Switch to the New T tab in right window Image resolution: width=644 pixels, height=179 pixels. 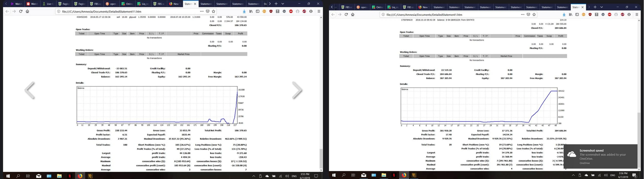point(424,7)
